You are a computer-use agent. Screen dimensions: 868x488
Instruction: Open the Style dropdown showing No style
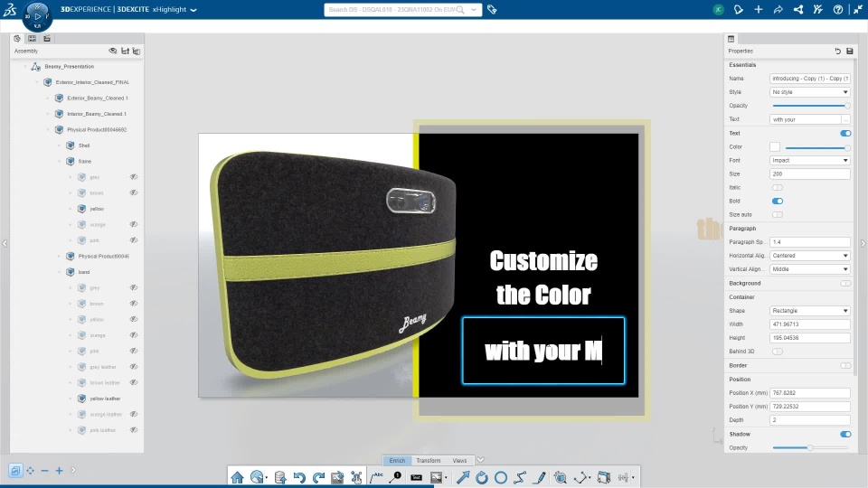(810, 92)
